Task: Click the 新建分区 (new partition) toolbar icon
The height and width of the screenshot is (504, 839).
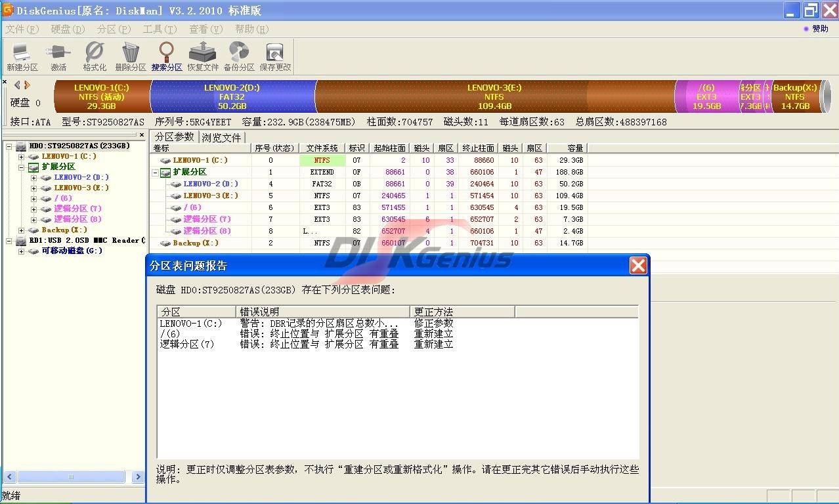Action: [x=22, y=56]
